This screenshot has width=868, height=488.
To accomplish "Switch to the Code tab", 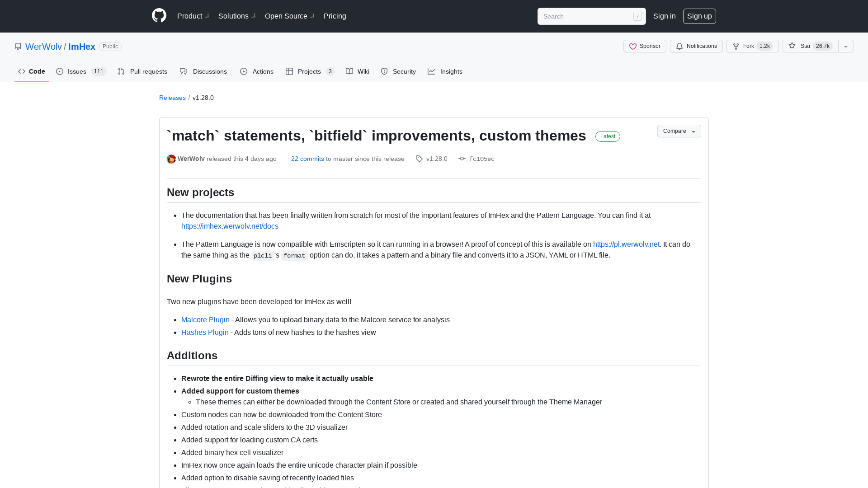I will 32,71.
